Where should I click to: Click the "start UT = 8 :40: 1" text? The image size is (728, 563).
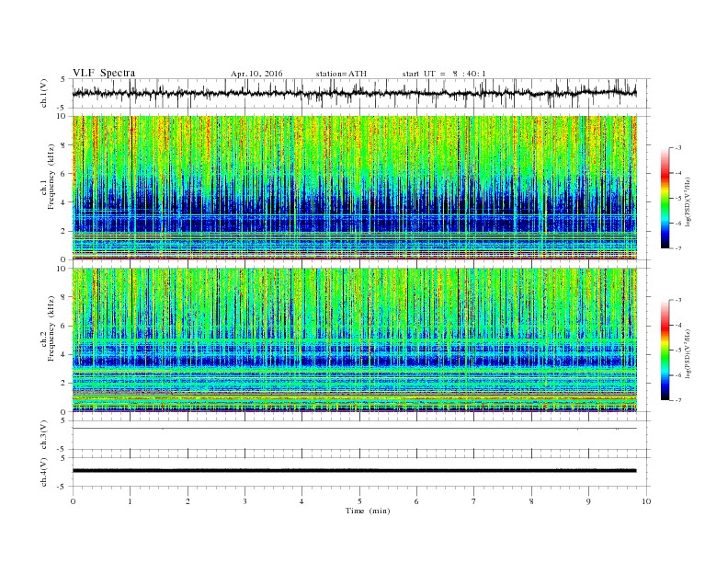click(444, 74)
